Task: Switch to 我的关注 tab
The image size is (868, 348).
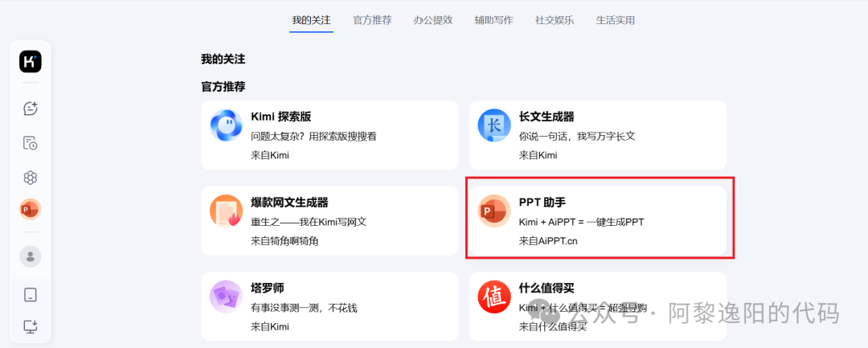Action: click(311, 20)
